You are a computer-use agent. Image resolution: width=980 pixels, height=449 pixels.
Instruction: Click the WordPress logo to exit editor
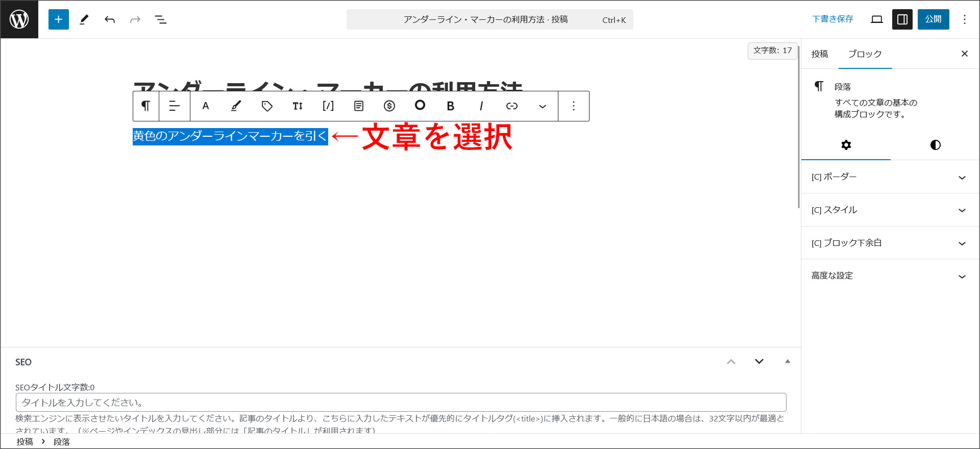[19, 19]
